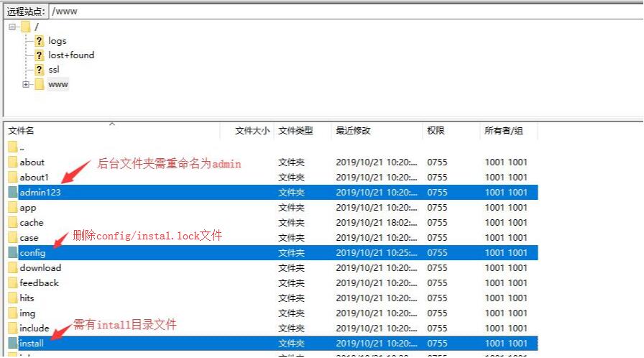
Task: Select the www folder in the tree
Action: click(x=58, y=85)
